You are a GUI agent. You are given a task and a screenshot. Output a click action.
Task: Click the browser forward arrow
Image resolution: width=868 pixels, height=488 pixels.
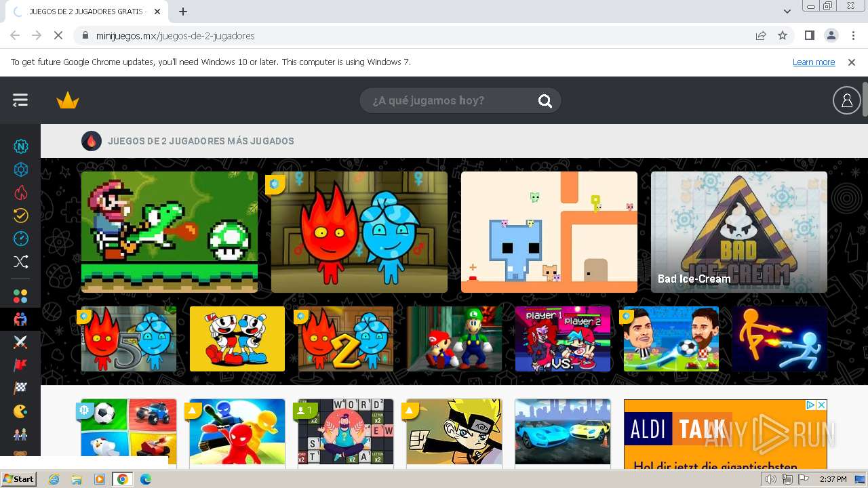37,35
